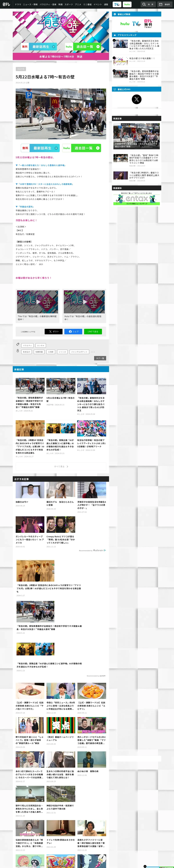Viewport: 174px width, 868px height.
Task: Click the Outbrain recommended-by logo
Action: pos(99,550)
